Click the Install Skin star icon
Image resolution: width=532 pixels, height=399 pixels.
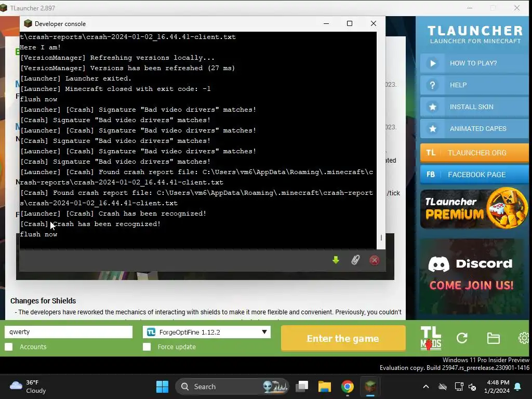point(433,107)
